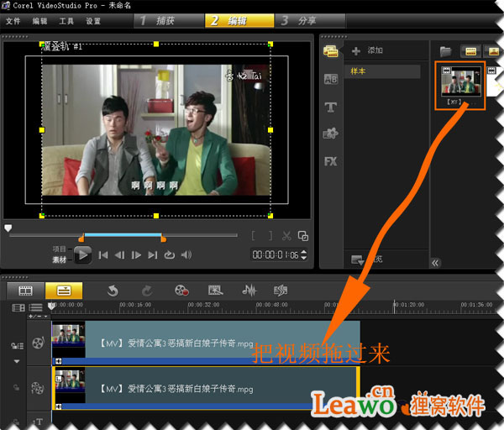Click the timecode field 00:00:01:06
This screenshot has width=504, height=430.
[276, 255]
